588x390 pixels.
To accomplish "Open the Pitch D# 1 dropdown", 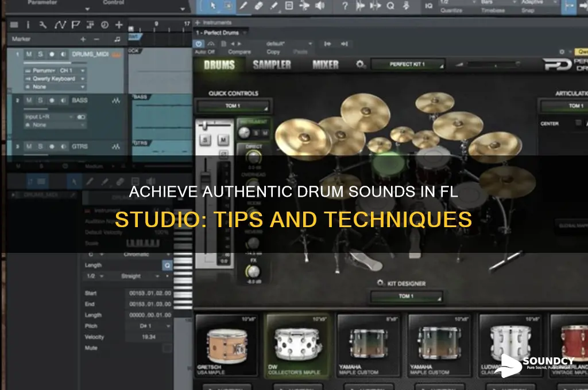I will click(x=149, y=326).
